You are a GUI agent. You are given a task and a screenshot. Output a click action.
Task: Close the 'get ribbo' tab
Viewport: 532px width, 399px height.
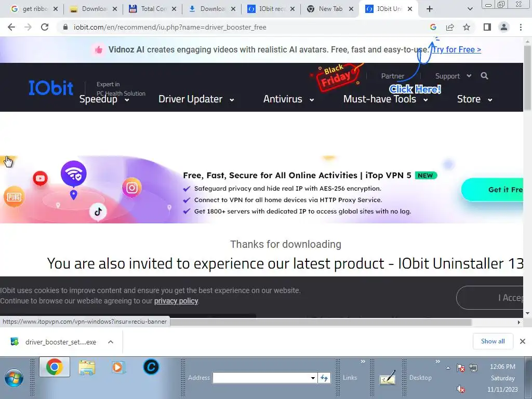coord(56,9)
